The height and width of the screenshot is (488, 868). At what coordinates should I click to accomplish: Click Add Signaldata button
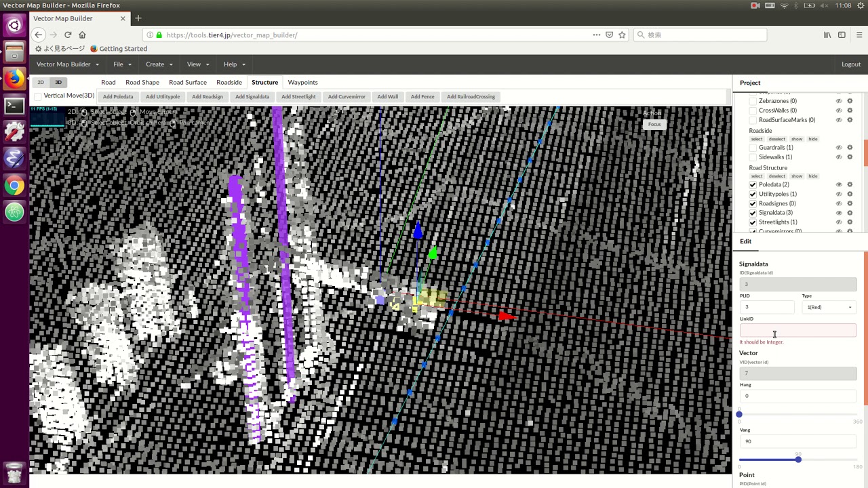[252, 96]
